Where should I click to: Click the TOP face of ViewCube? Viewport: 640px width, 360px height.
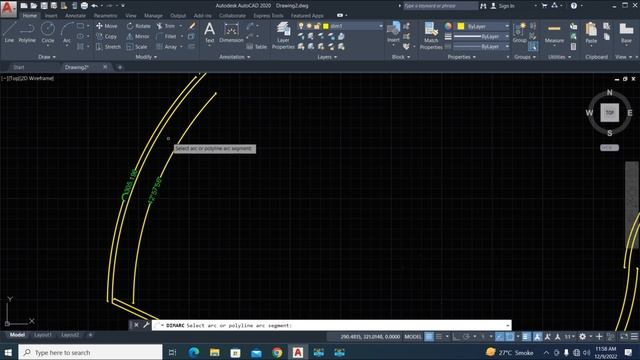[x=609, y=113]
